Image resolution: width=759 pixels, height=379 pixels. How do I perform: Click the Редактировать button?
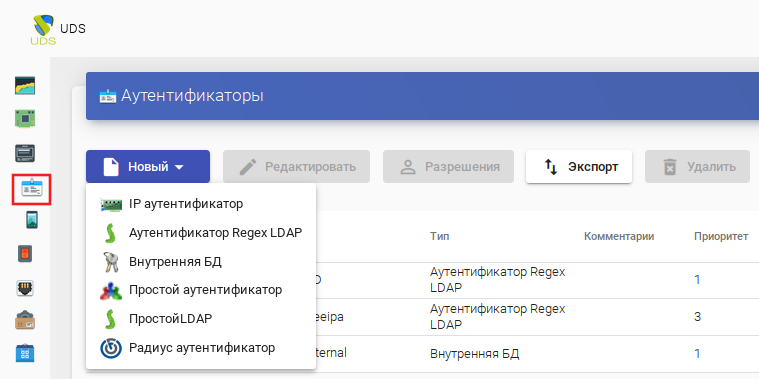(x=296, y=167)
